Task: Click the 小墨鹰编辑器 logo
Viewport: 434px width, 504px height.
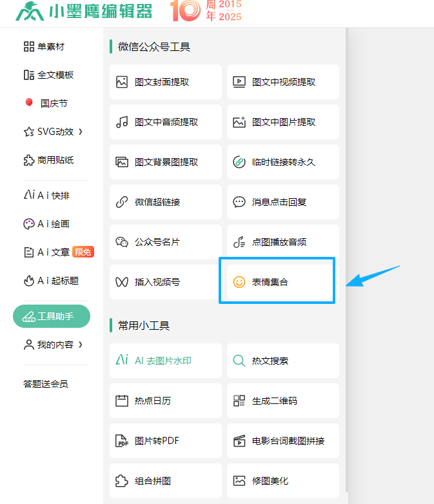Action: pyautogui.click(x=84, y=11)
